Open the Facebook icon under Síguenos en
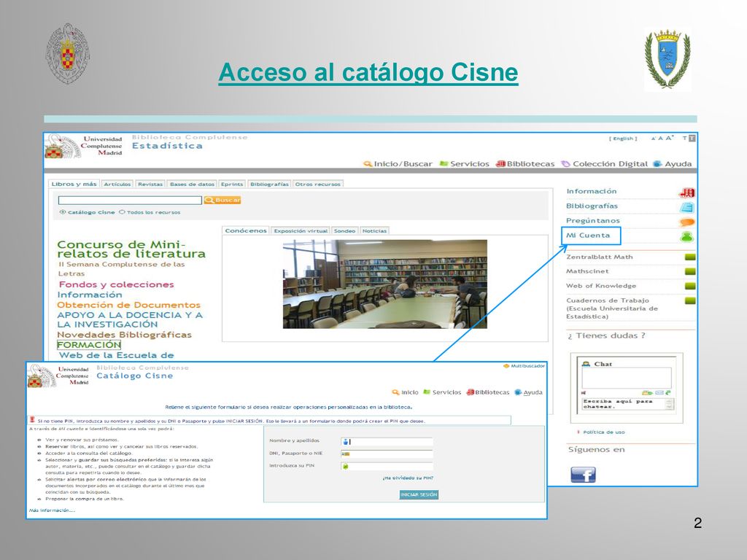The image size is (747, 560). 583,474
